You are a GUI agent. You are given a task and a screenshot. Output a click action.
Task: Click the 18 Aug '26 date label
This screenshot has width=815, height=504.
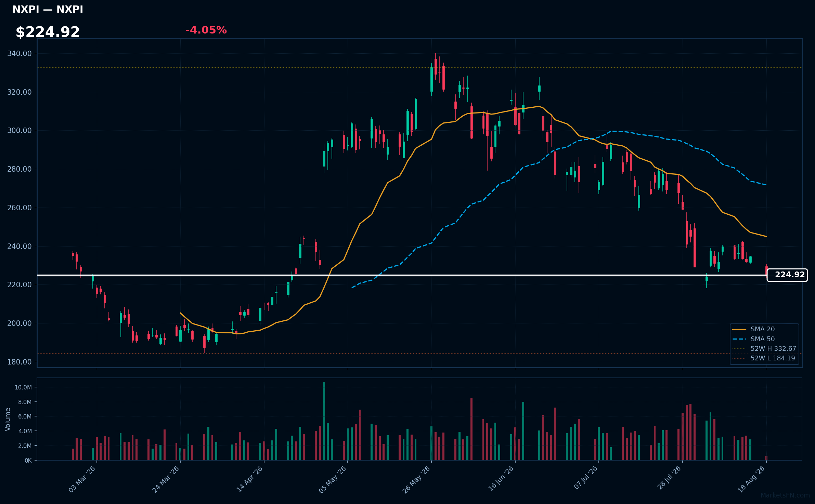pos(752,479)
